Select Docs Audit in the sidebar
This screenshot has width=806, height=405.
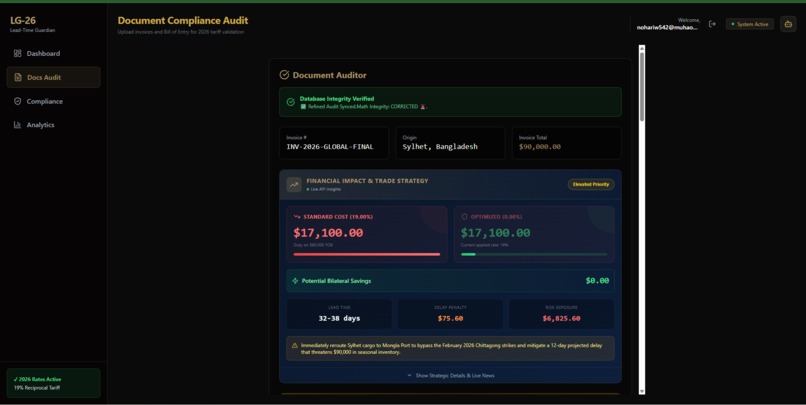tap(53, 77)
